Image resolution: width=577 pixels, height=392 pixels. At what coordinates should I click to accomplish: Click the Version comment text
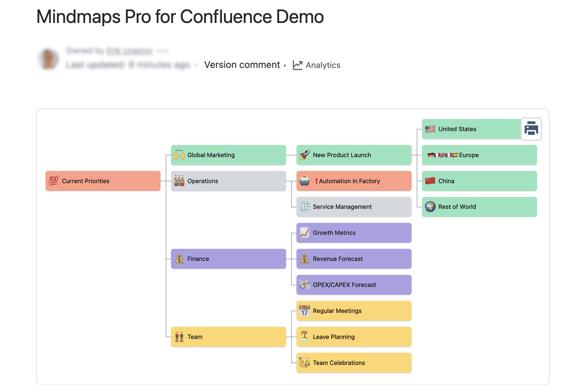pos(242,65)
